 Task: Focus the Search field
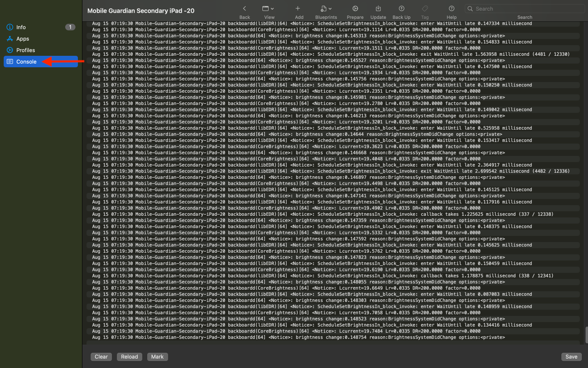point(524,9)
